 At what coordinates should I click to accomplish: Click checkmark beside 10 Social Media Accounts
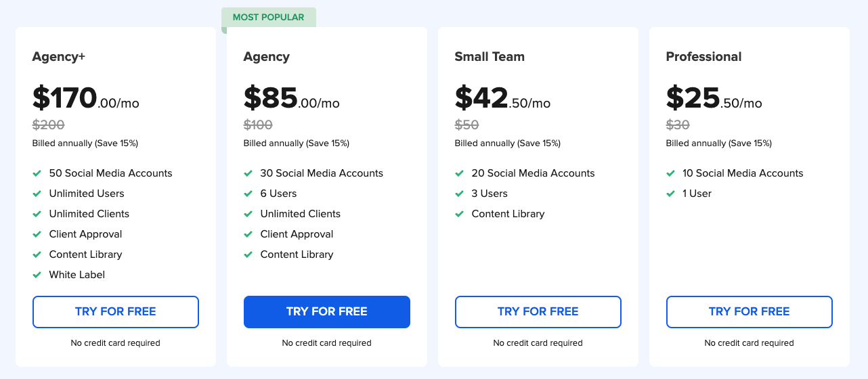click(671, 173)
